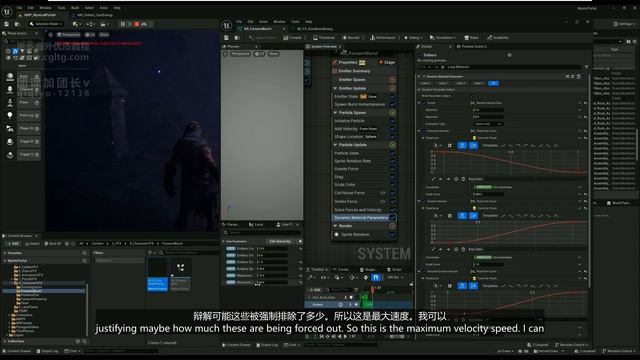Edit the Minimum value field
This screenshot has height=360, width=640.
pos(488,110)
